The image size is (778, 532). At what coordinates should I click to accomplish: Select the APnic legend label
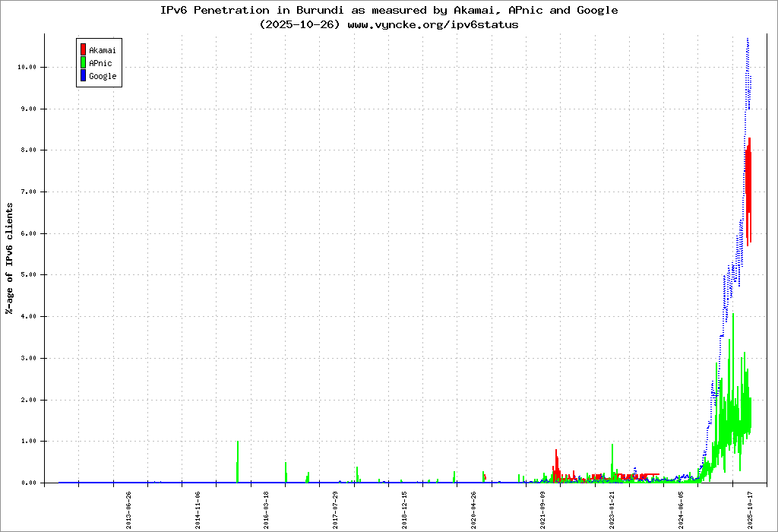[100, 63]
